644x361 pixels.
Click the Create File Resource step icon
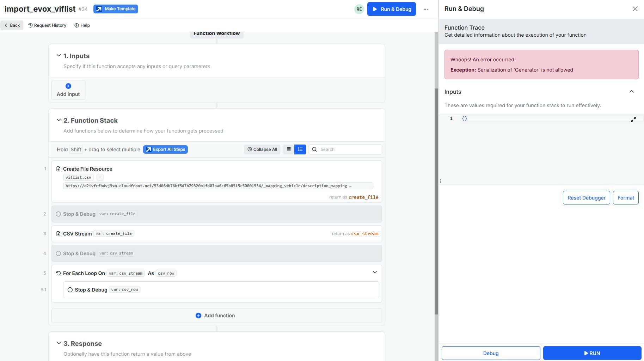(x=59, y=169)
